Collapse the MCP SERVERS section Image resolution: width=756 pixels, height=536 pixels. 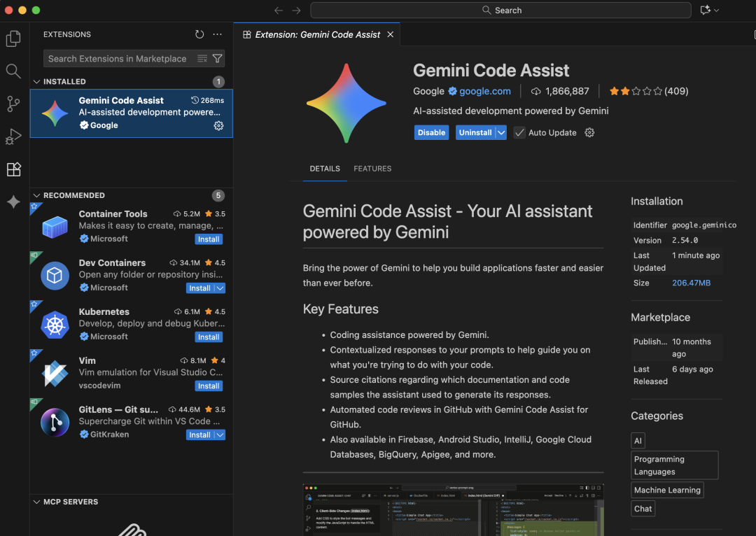[x=36, y=502]
